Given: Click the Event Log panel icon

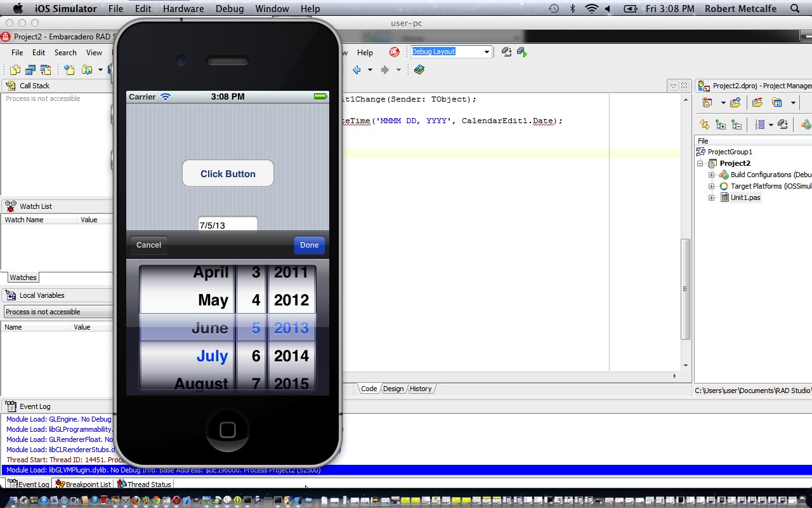Looking at the screenshot, I should coord(11,406).
